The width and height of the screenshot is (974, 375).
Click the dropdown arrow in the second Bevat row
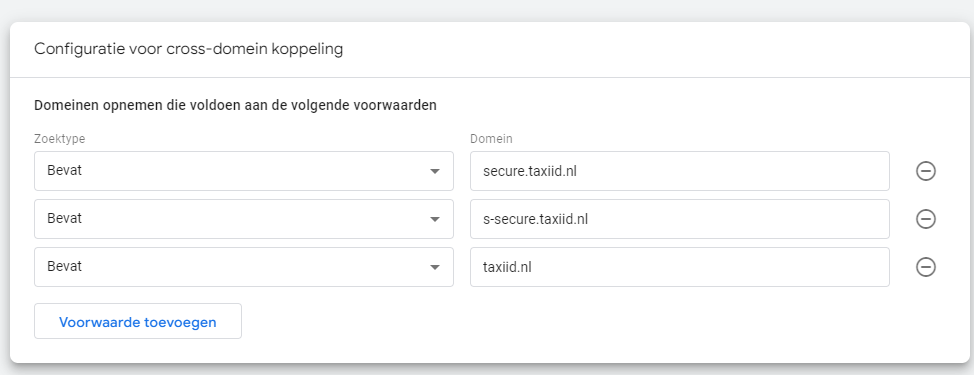(435, 220)
